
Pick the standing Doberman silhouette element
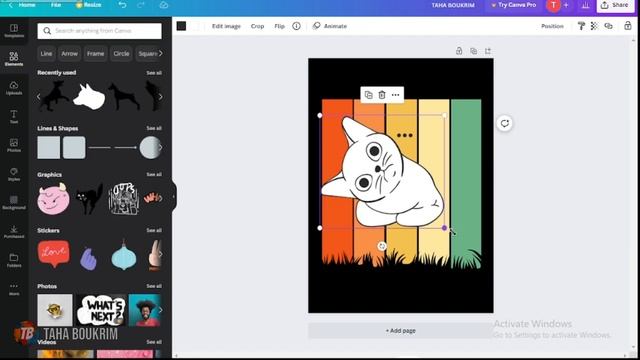tap(124, 97)
